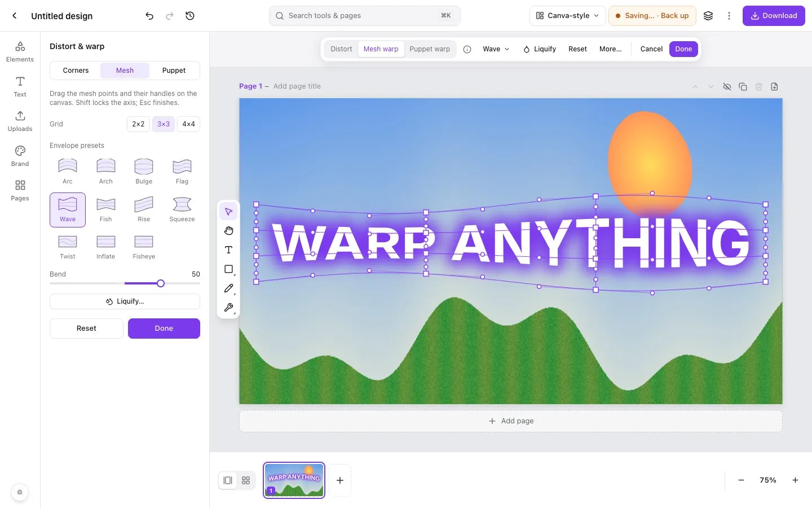Open the Elements sidebar panel

pos(20,51)
